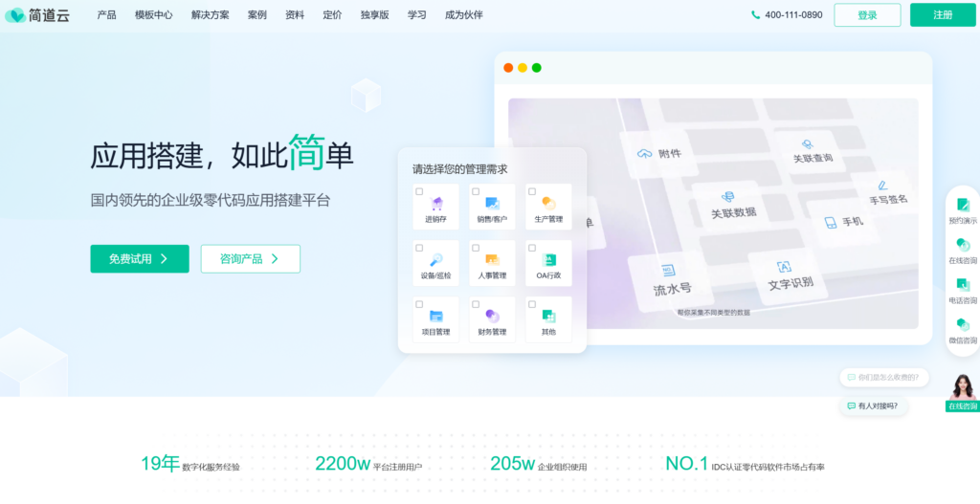Click the phone icon beside 400-111-0890
980x504 pixels.
click(756, 15)
